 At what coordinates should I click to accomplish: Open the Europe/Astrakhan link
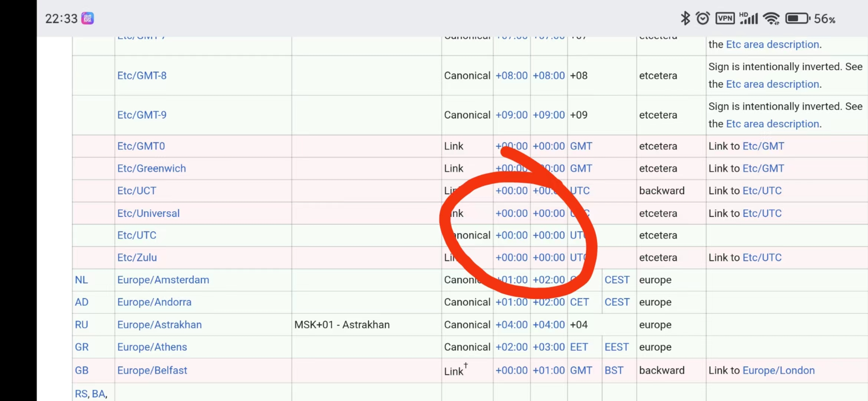[x=160, y=325]
